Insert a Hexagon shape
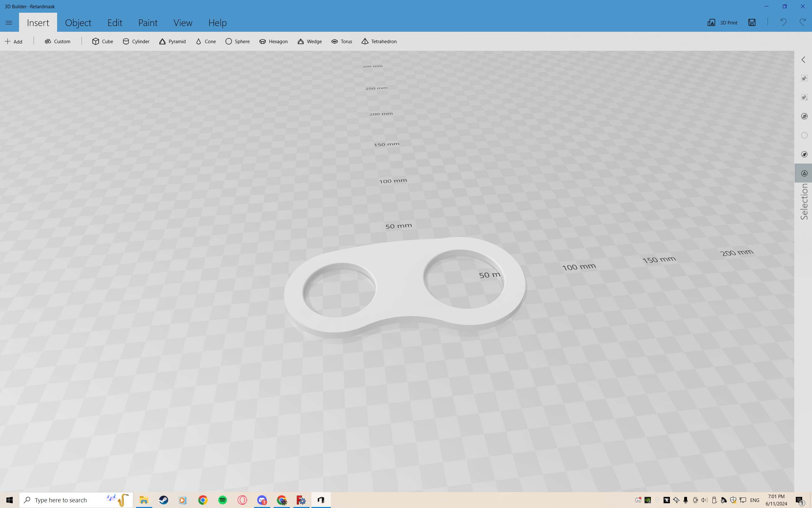This screenshot has width=812, height=508. (273, 41)
